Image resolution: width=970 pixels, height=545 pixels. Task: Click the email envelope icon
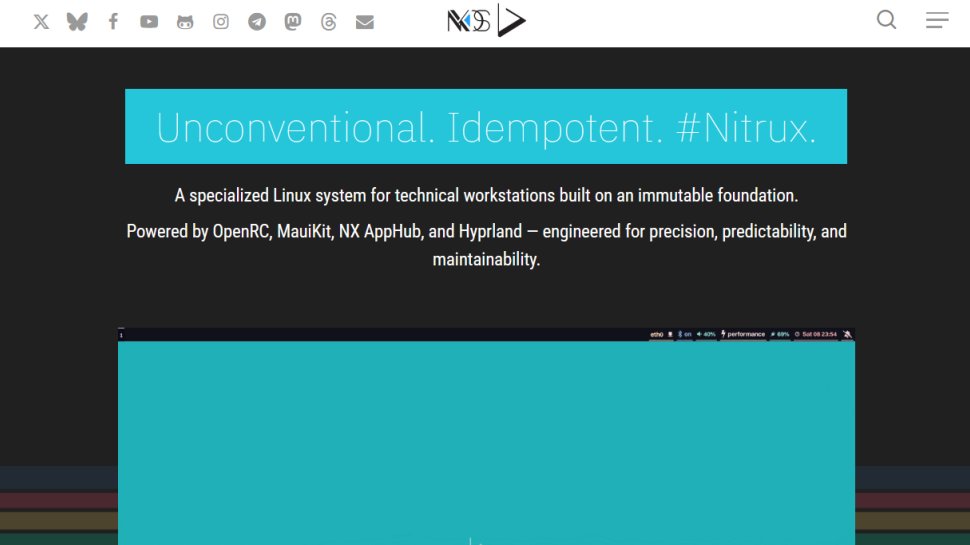click(x=365, y=22)
